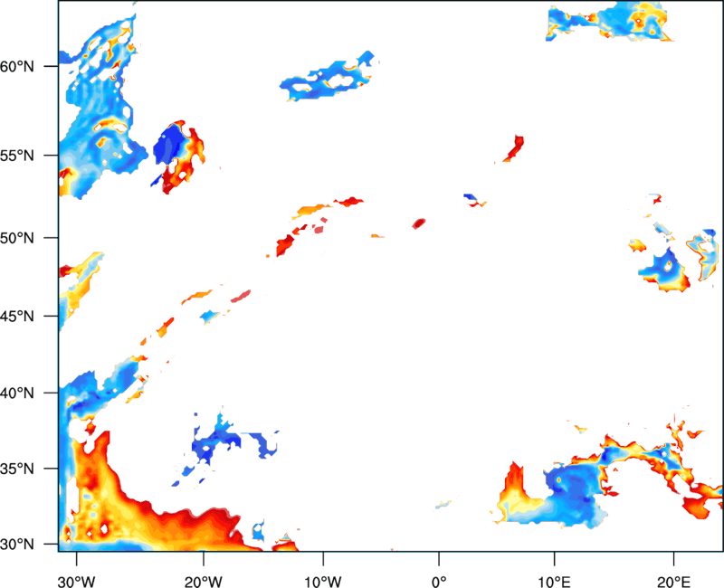Click the 30°N latitude label

(17, 545)
